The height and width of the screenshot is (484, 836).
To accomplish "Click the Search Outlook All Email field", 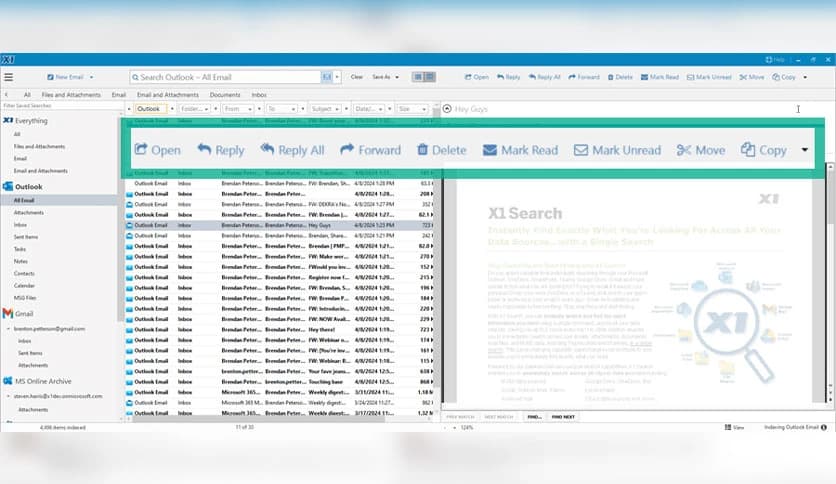I will [x=225, y=77].
